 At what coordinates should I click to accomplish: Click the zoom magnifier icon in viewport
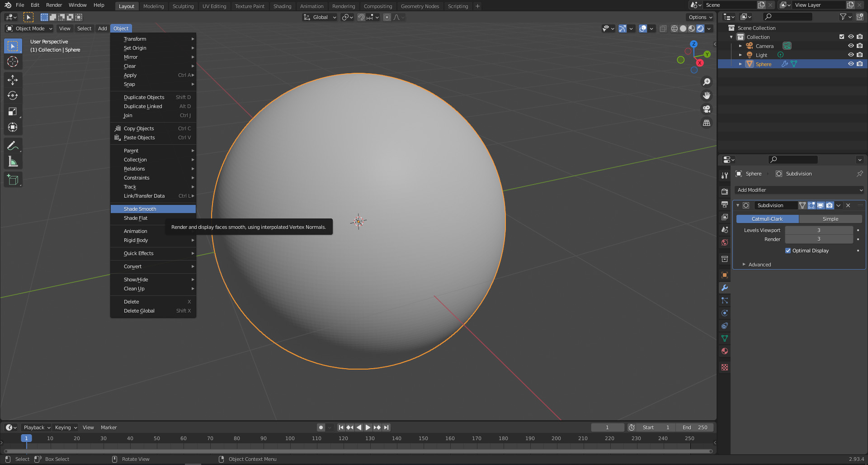(707, 82)
